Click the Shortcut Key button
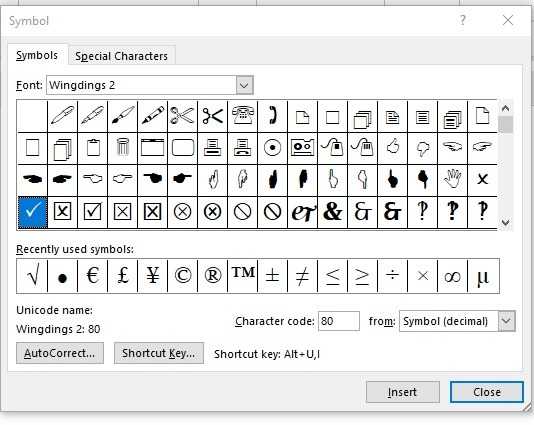This screenshot has width=534, height=425. click(159, 353)
